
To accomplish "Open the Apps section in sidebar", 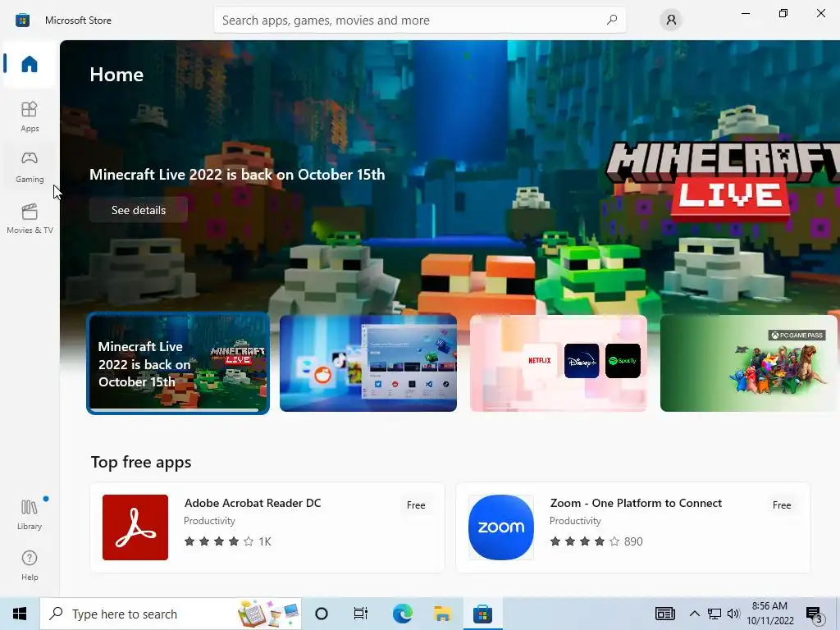I will [30, 116].
